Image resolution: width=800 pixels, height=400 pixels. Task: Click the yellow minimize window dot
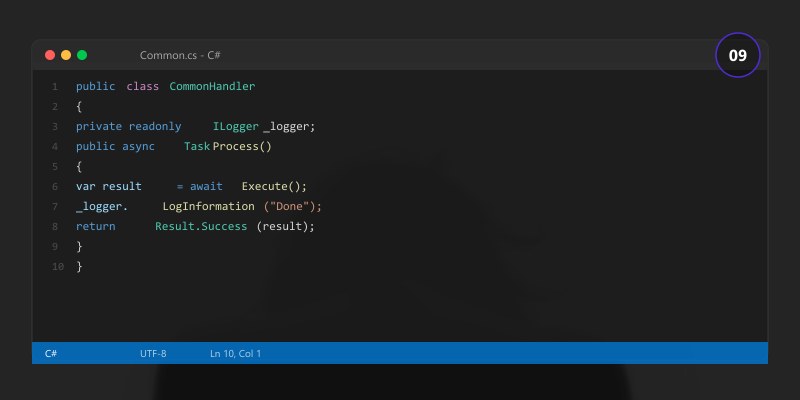tap(66, 55)
